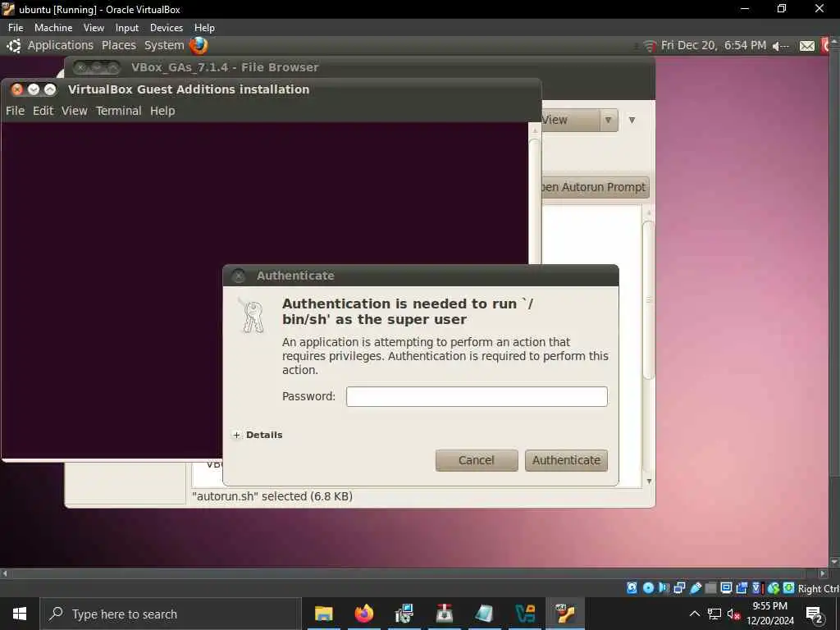This screenshot has width=840, height=630.
Task: Click the VirtualBox horizontal scrollbar
Action: [x=407, y=573]
